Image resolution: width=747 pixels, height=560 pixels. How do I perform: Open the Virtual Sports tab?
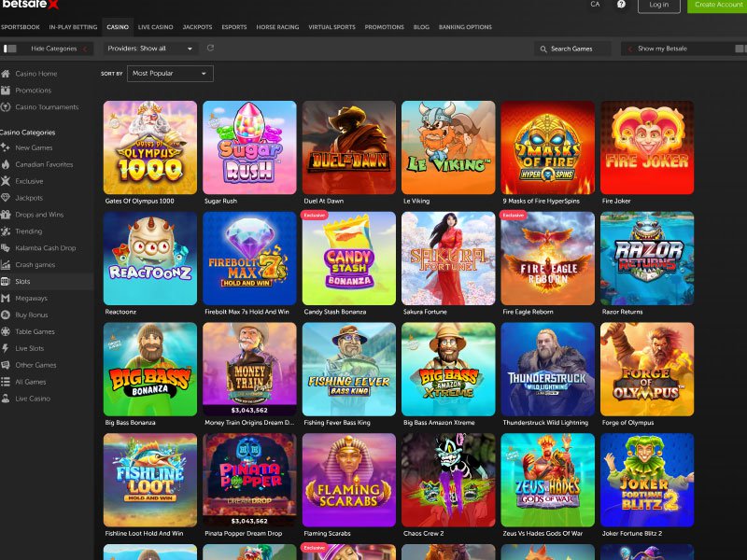331,27
